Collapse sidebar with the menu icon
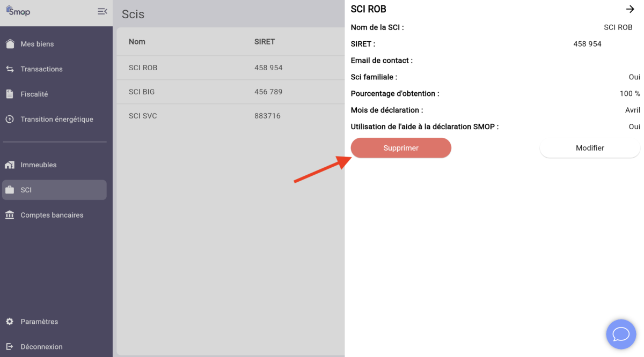The height and width of the screenshot is (357, 644). (x=102, y=11)
